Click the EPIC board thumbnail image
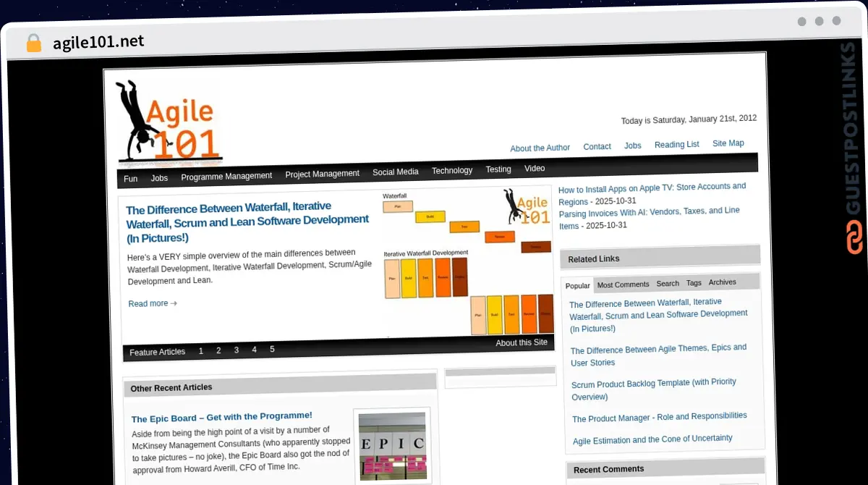868x485 pixels. coord(392,446)
